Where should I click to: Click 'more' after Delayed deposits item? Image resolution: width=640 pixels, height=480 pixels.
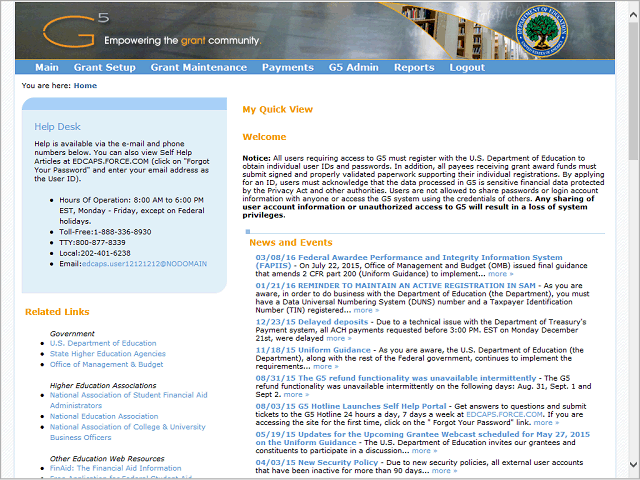click(339, 338)
